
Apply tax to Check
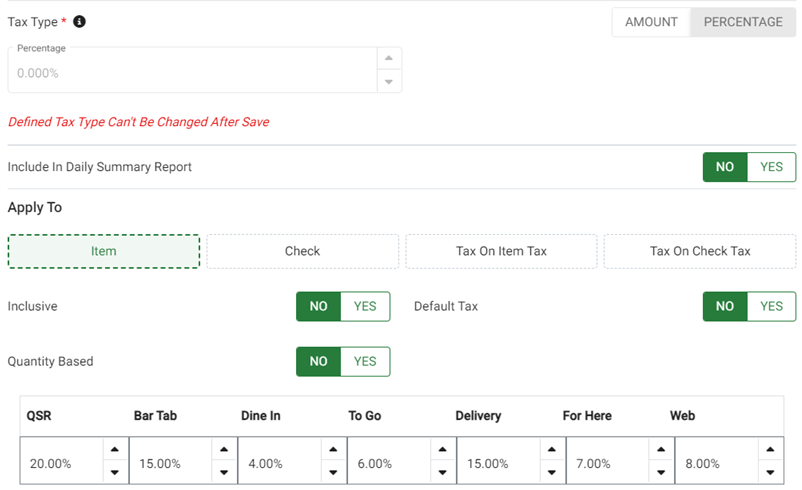coord(302,251)
